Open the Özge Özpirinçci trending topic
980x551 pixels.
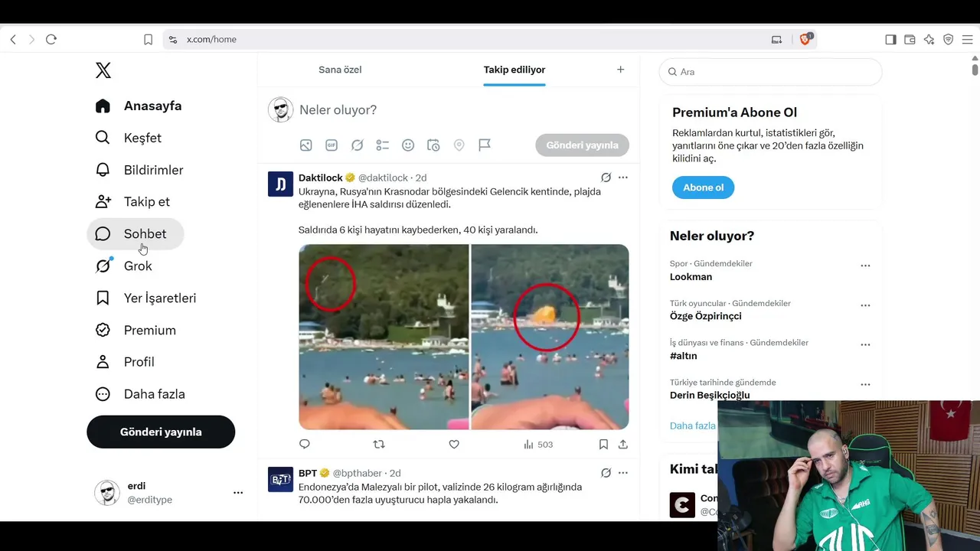pyautogui.click(x=705, y=316)
